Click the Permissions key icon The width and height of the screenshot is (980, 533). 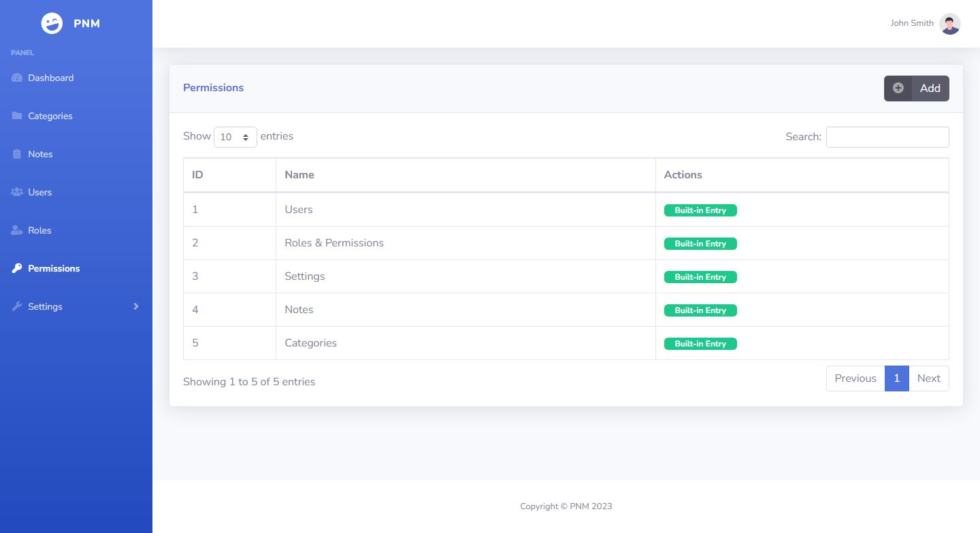(x=17, y=268)
